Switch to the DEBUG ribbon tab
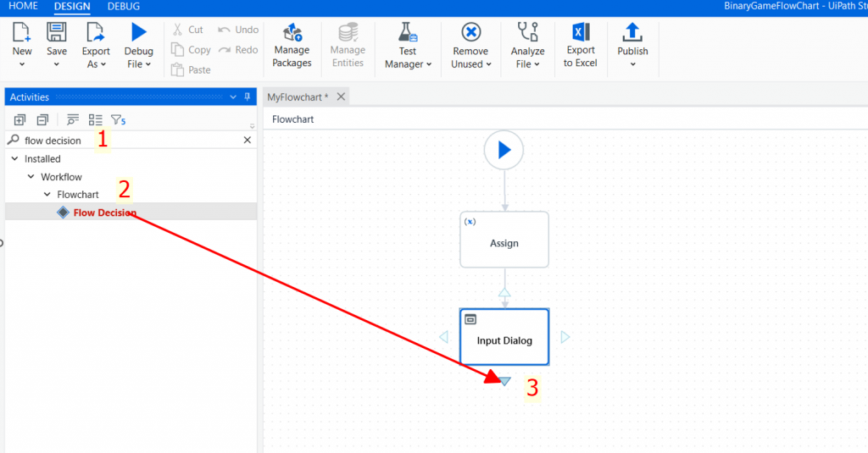 124,6
